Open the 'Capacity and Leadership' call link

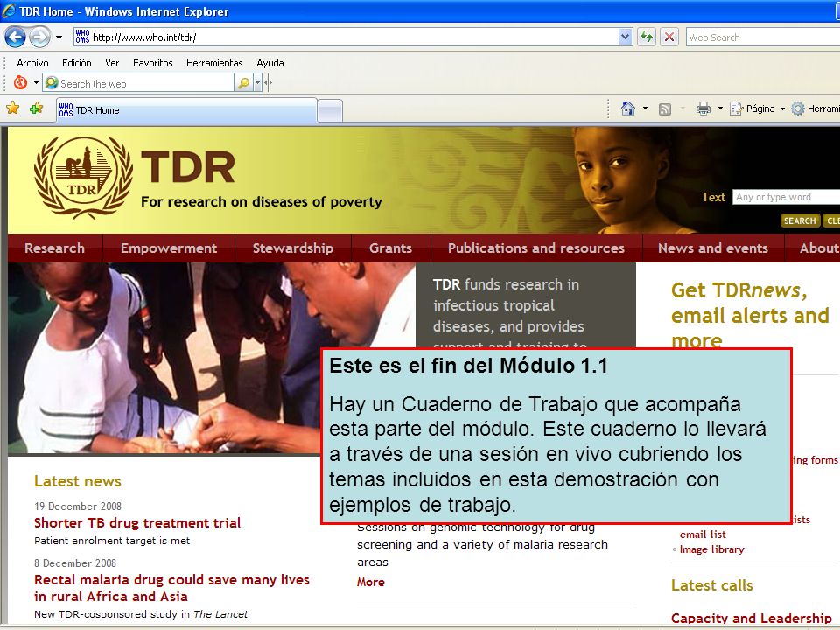pos(751,619)
